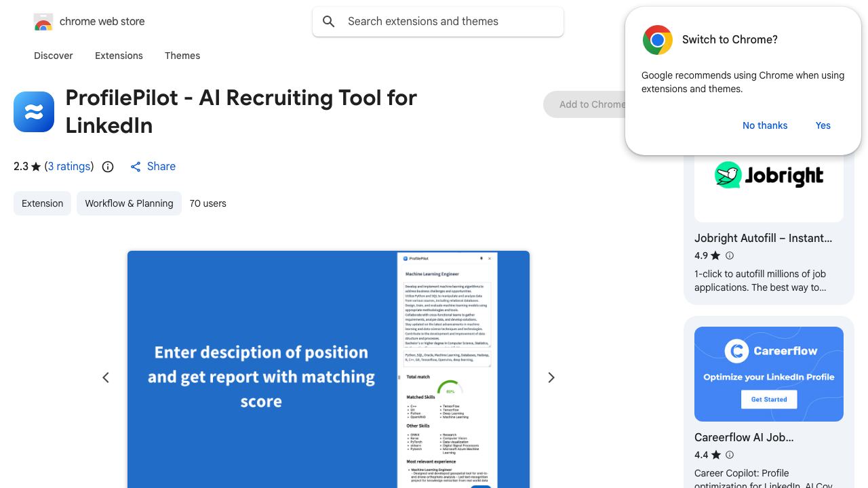Click the Careerflow C logo icon
This screenshot has height=488, width=868.
(736, 351)
